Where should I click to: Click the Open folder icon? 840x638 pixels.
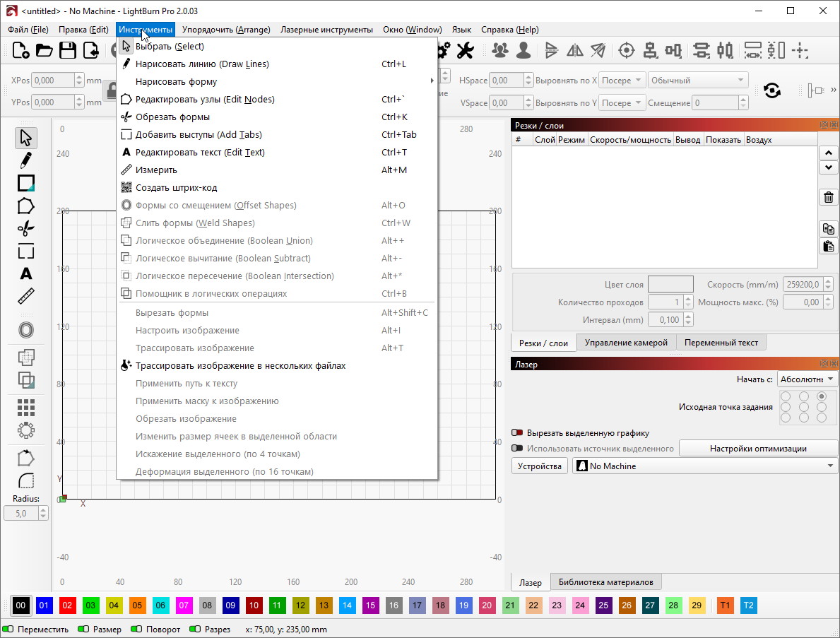(44, 50)
